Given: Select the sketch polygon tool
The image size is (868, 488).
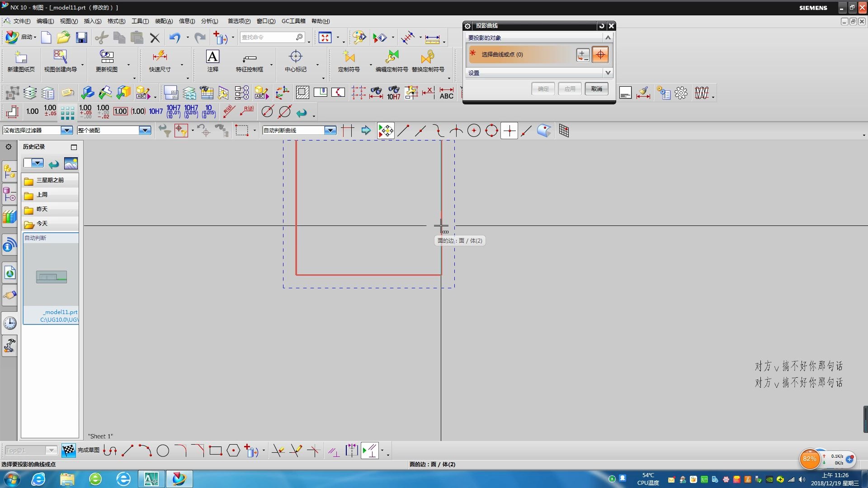Looking at the screenshot, I should tap(233, 450).
